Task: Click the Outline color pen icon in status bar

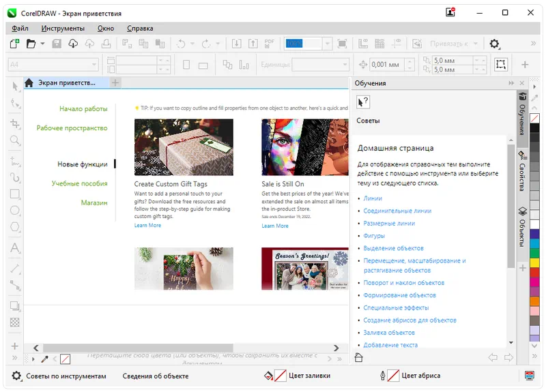Action: coord(382,376)
